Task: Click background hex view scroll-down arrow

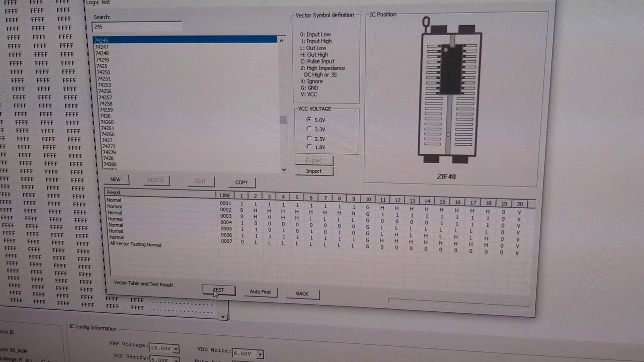Action: pyautogui.click(x=223, y=317)
